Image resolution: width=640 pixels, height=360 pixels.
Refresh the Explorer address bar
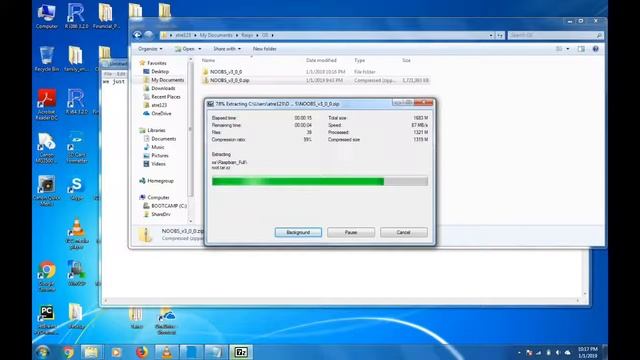[x=500, y=36]
